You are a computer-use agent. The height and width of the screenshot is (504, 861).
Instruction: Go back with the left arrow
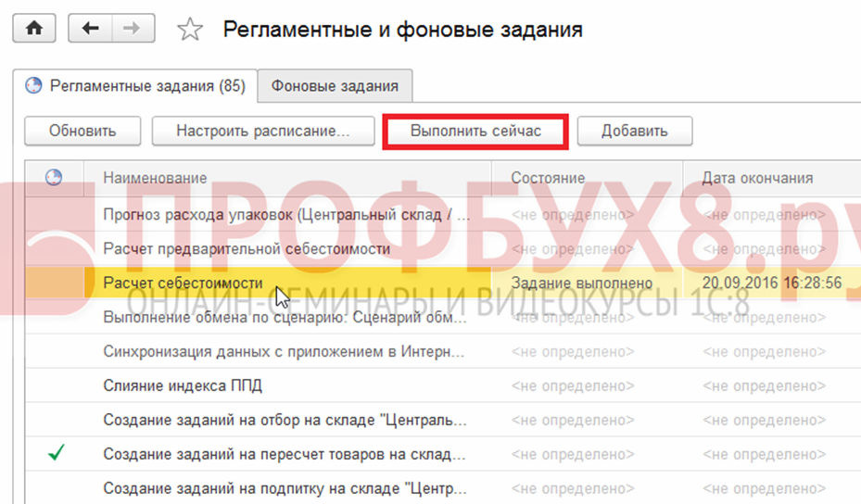[91, 29]
